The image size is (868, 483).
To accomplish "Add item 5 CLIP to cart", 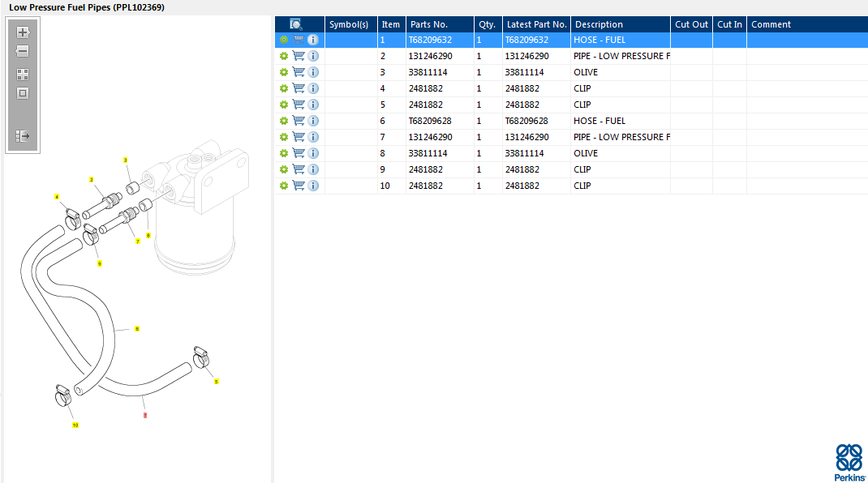I will [299, 105].
